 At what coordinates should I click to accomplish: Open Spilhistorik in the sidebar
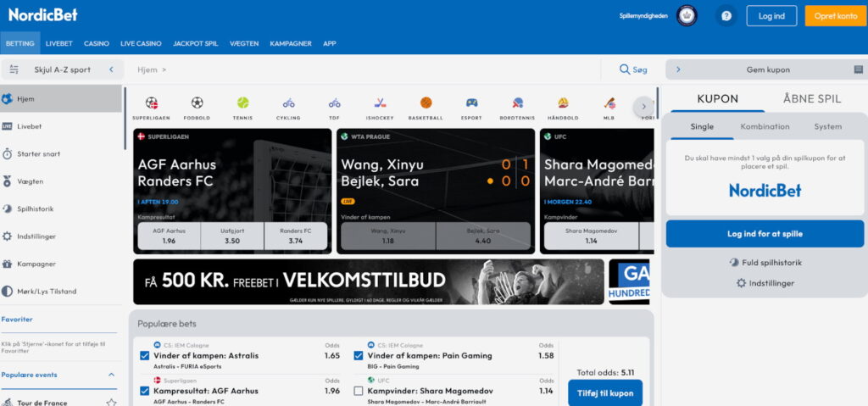pos(61,209)
